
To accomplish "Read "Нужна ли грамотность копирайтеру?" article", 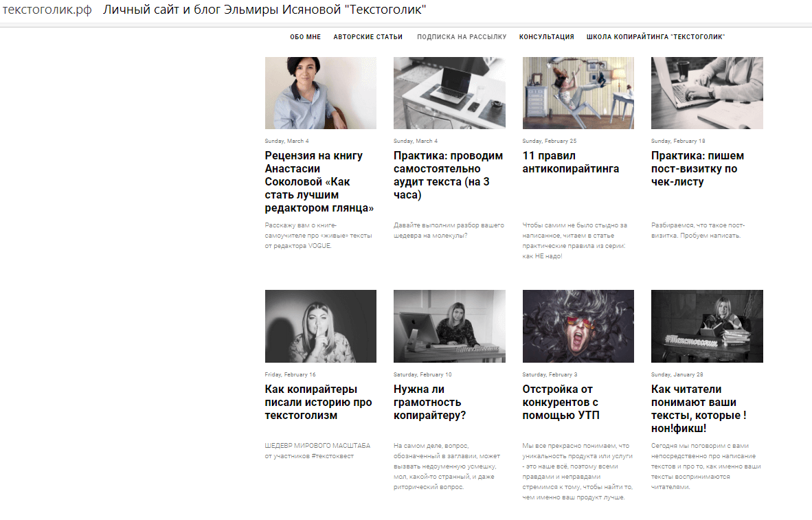I will (429, 403).
